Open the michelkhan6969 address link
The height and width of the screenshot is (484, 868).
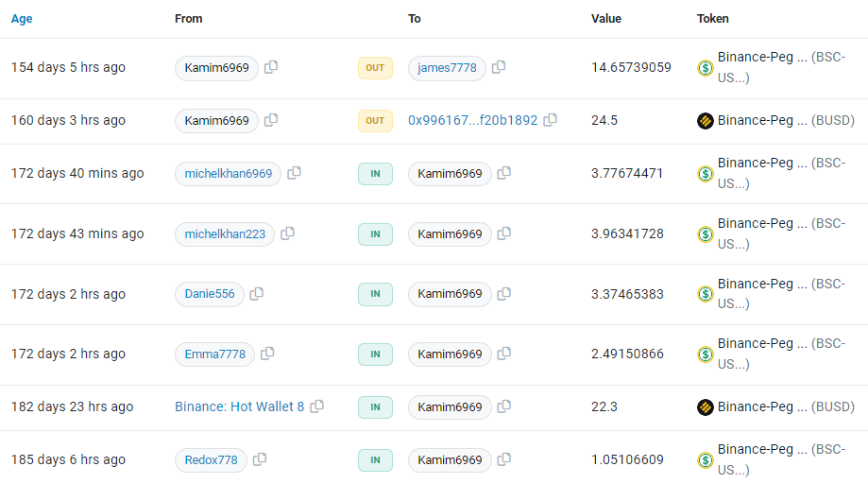coord(228,173)
